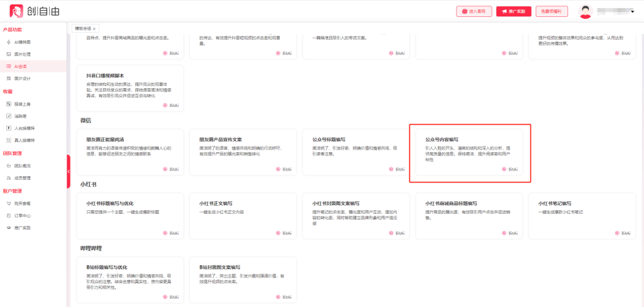The image size is (644, 307).
Task: Click the 免费领福利 button
Action: 552,11
